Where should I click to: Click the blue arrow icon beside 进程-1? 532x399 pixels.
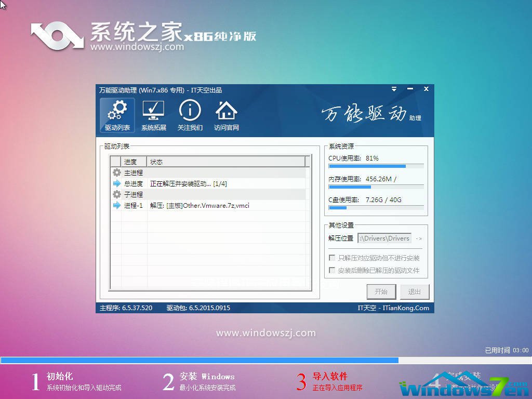point(118,205)
